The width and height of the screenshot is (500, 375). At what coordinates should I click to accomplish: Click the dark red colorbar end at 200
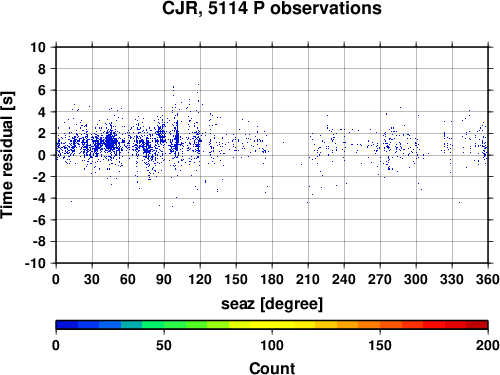pyautogui.click(x=477, y=325)
